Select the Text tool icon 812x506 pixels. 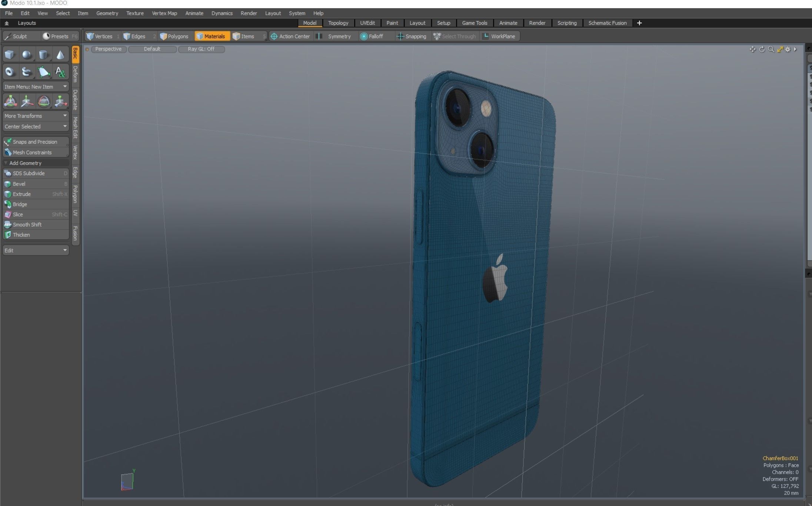point(60,71)
